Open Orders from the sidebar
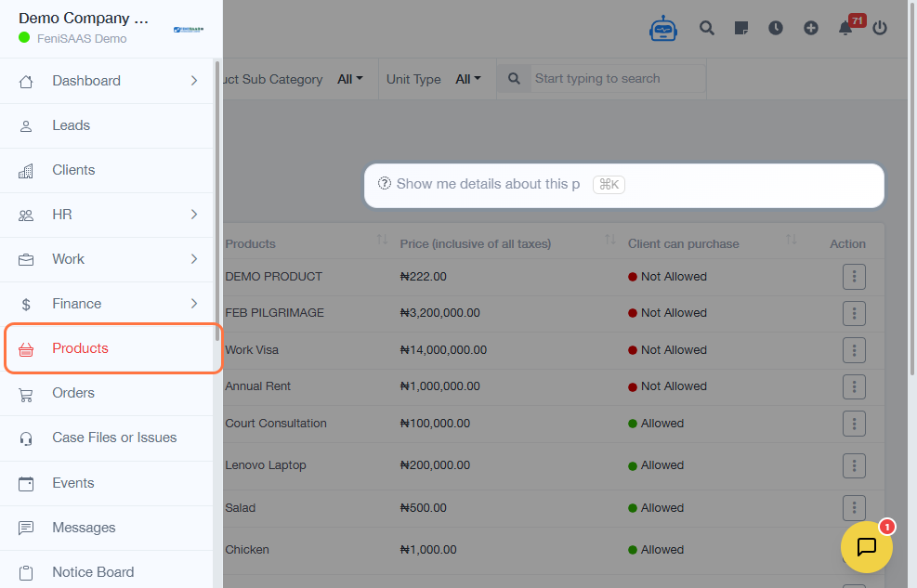The width and height of the screenshot is (917, 588). [73, 393]
